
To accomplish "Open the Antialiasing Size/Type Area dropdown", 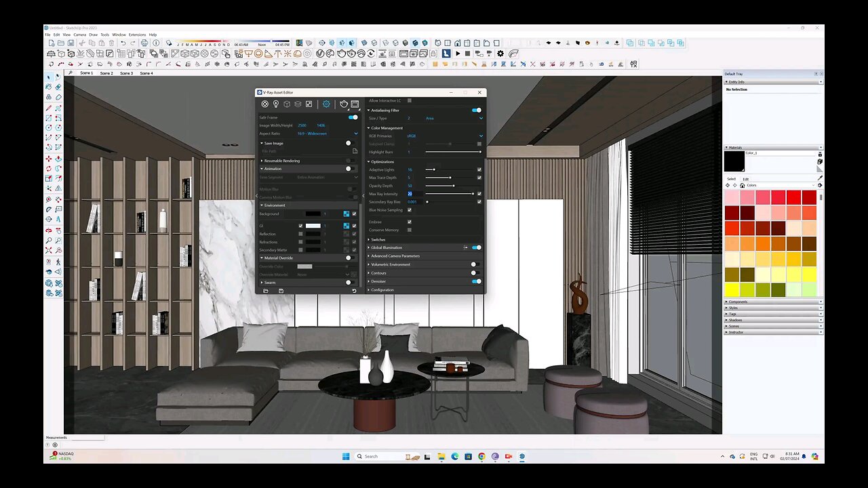I will 454,118.
